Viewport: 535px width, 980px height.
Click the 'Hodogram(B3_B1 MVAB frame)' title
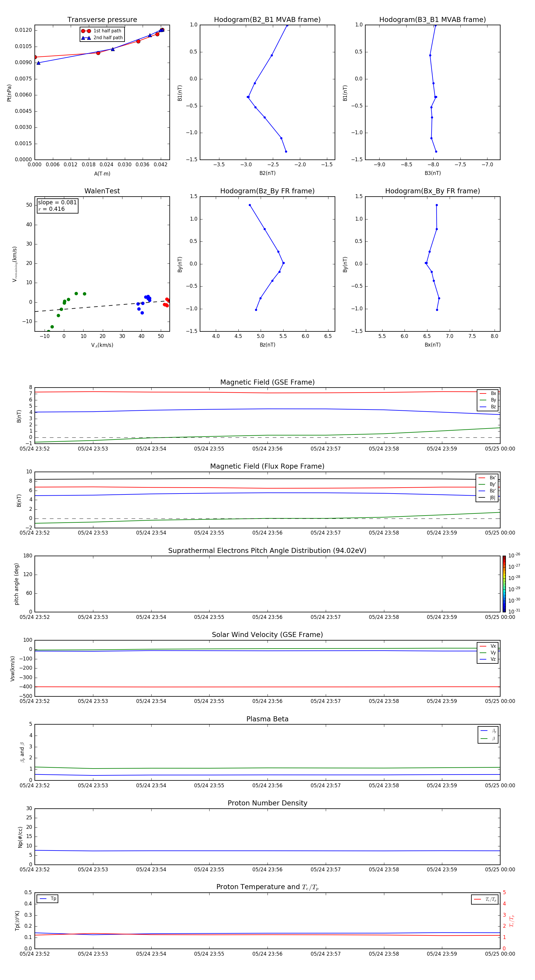point(432,20)
